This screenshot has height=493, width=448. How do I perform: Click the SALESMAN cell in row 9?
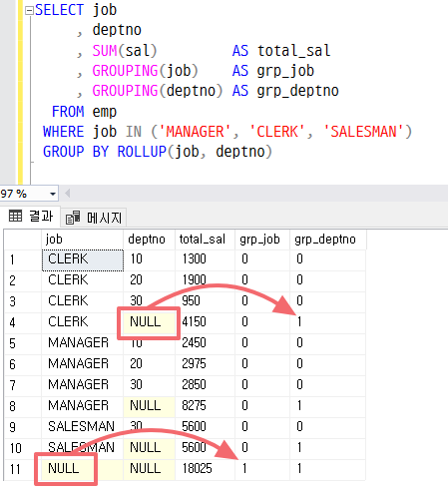point(83,427)
